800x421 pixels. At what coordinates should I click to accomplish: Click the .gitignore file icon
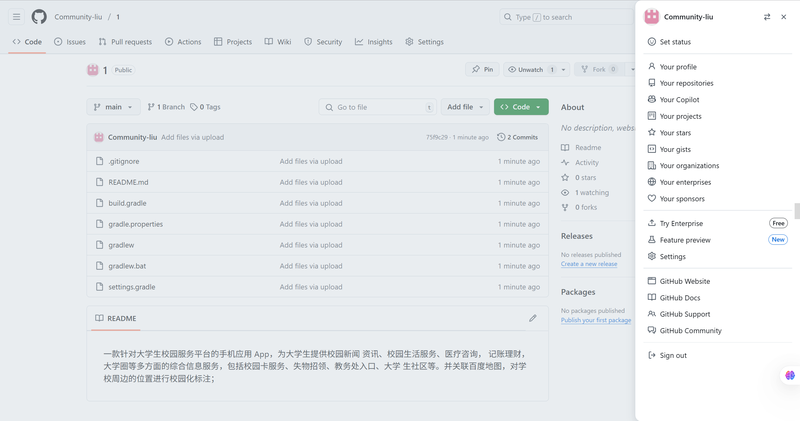coord(99,161)
